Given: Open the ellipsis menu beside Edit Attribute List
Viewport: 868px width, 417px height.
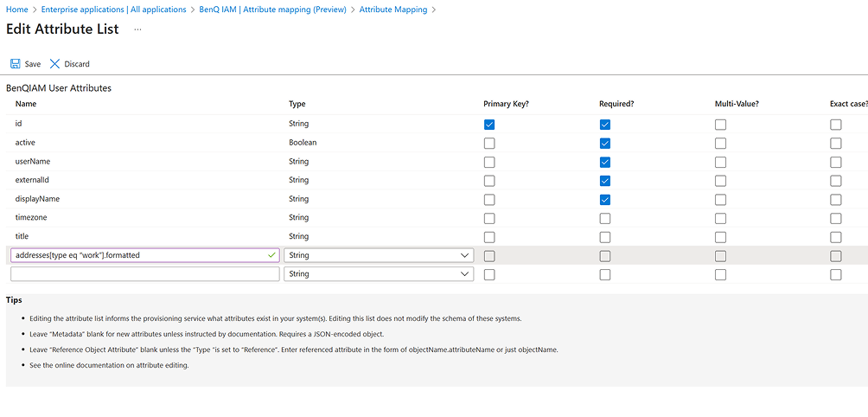Looking at the screenshot, I should [x=137, y=29].
